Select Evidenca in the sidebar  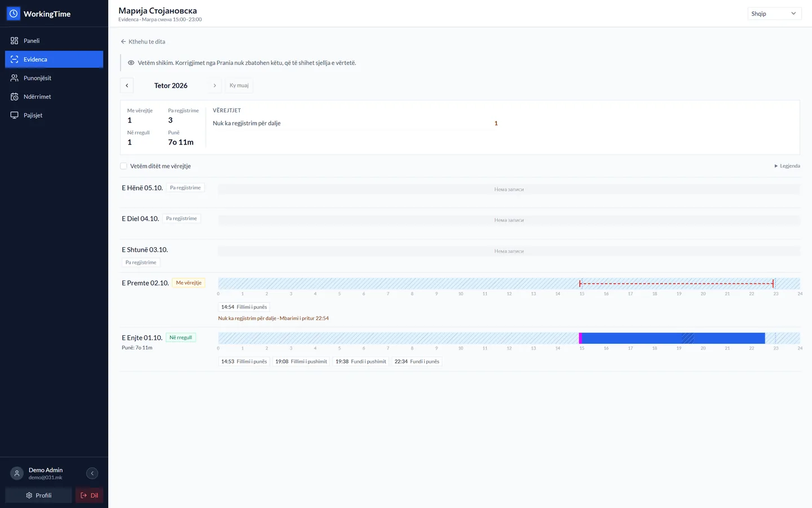click(x=54, y=59)
